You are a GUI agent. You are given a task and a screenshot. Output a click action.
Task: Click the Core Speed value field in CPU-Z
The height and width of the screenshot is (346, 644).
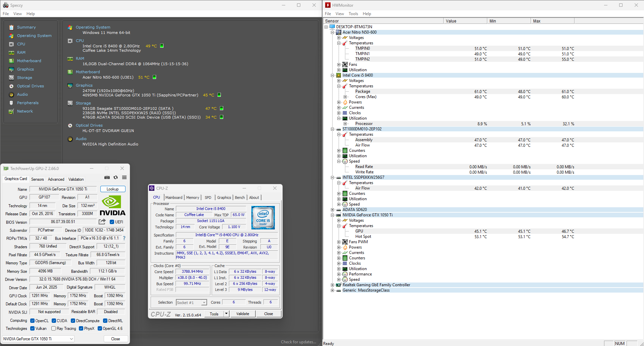coord(192,271)
